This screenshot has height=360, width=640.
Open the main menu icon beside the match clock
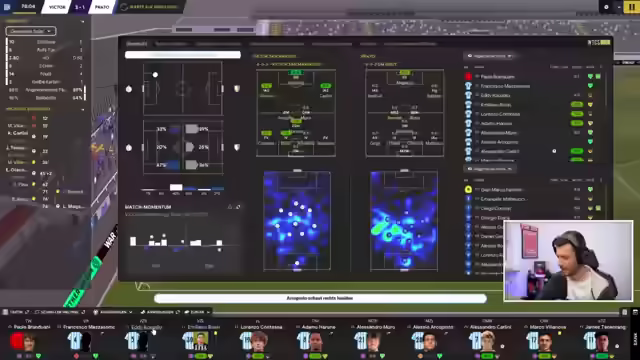tap(7, 7)
